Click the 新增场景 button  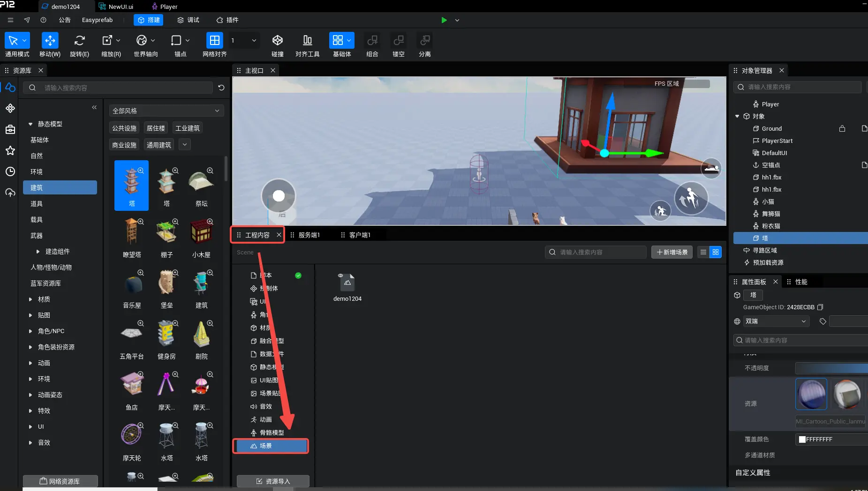pyautogui.click(x=672, y=252)
